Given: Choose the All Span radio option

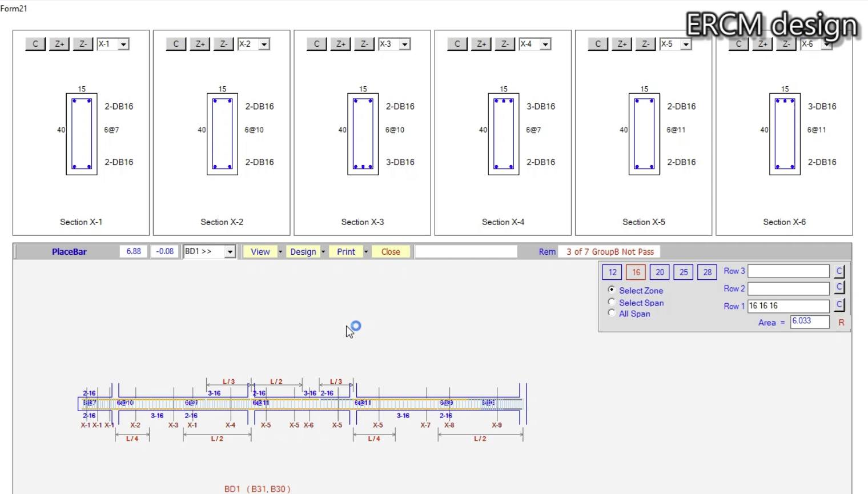Looking at the screenshot, I should (612, 313).
